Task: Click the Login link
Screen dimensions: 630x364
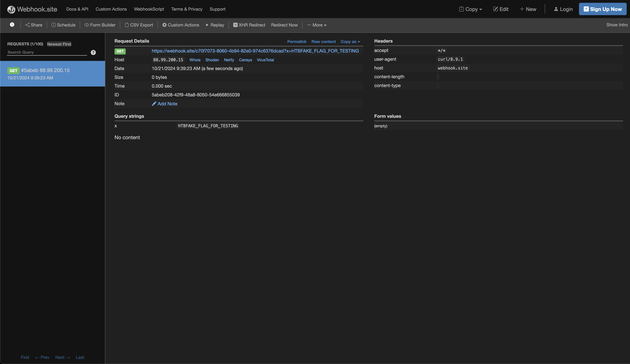Action: point(563,9)
